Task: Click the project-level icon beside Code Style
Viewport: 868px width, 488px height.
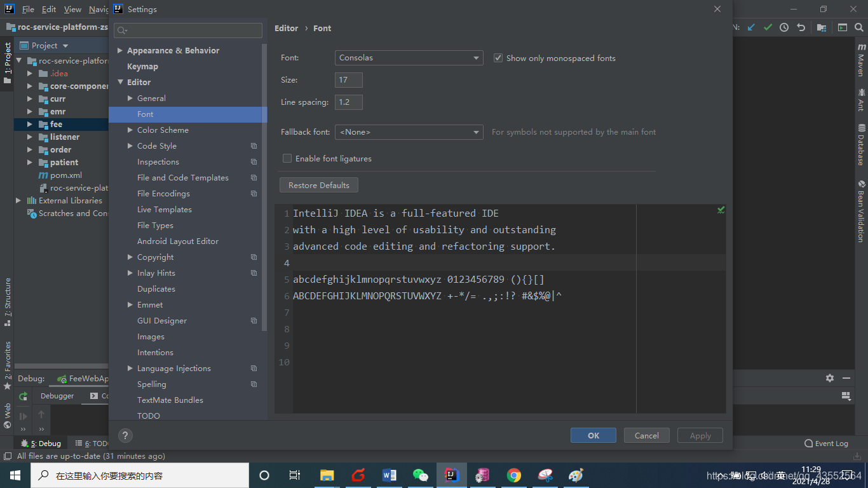Action: pyautogui.click(x=254, y=146)
